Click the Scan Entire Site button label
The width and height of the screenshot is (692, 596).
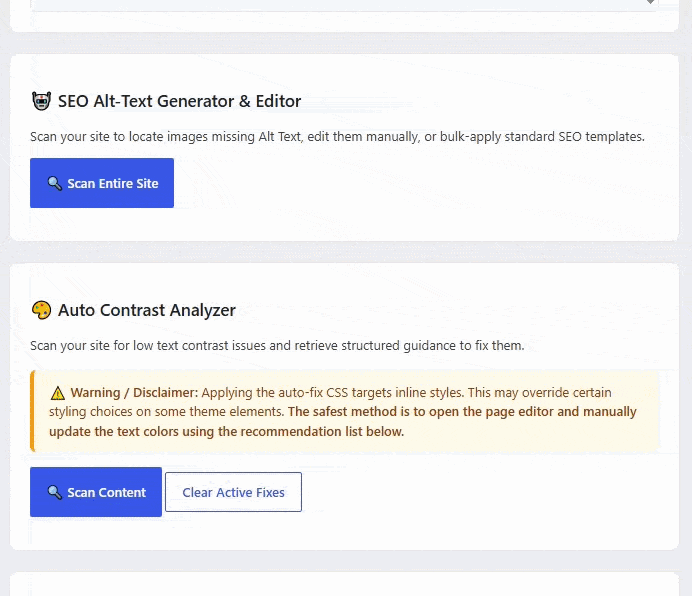pyautogui.click(x=113, y=183)
